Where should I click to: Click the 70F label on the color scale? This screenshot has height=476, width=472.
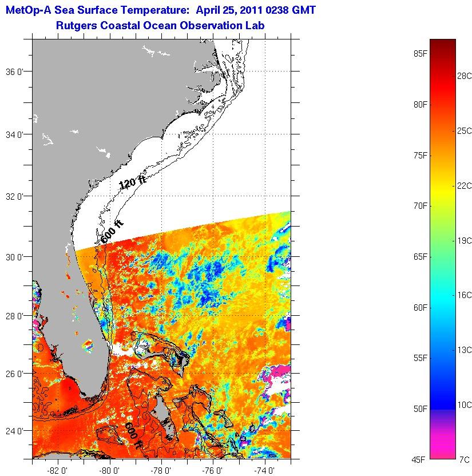tap(421, 206)
